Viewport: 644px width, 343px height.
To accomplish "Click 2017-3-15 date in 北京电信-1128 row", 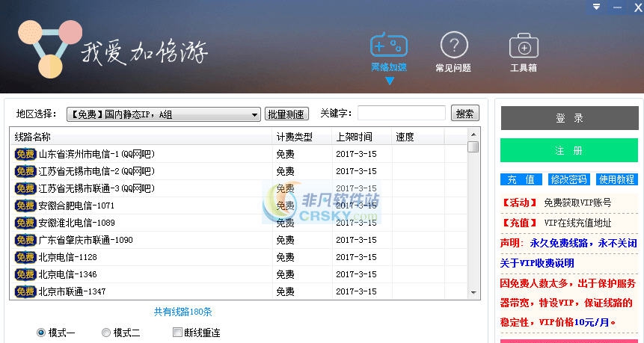I will (x=356, y=257).
